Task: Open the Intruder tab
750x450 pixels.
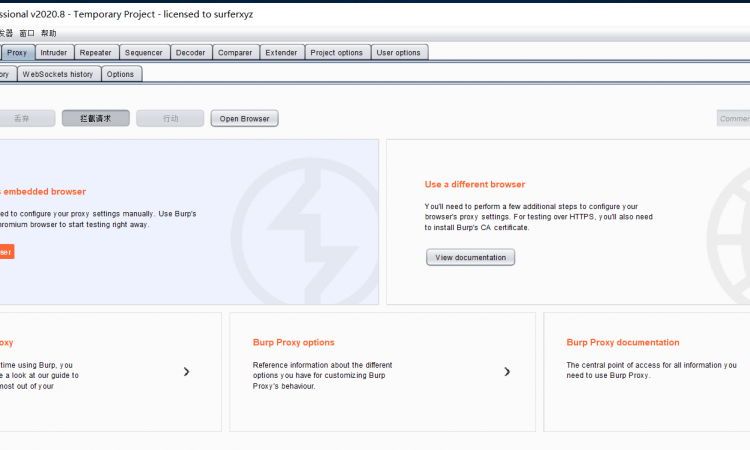Action: coord(54,53)
